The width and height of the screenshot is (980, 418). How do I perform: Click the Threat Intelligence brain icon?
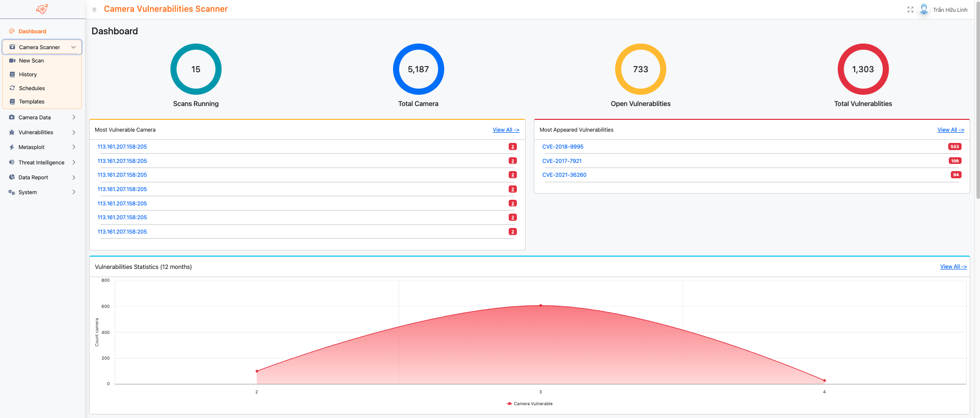pyautogui.click(x=12, y=162)
